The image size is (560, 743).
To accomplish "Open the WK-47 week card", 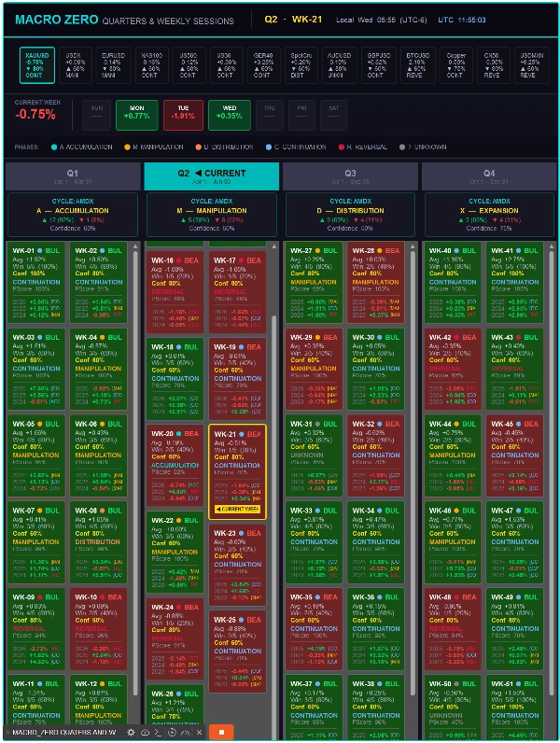I will click(514, 542).
